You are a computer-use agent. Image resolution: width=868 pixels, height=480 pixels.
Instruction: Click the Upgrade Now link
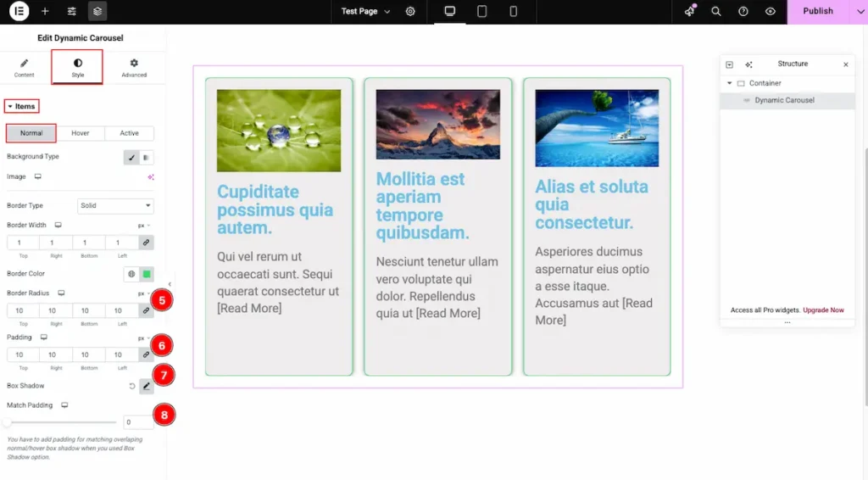pos(823,310)
